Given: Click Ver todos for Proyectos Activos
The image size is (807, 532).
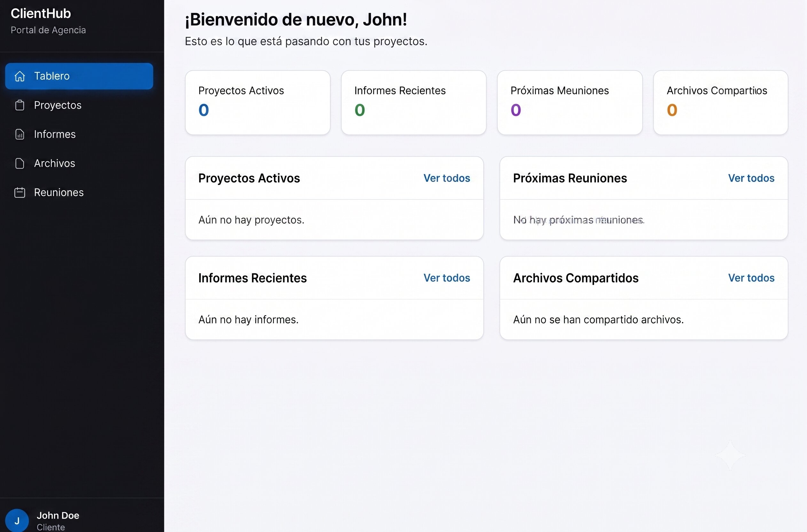Looking at the screenshot, I should coord(447,178).
